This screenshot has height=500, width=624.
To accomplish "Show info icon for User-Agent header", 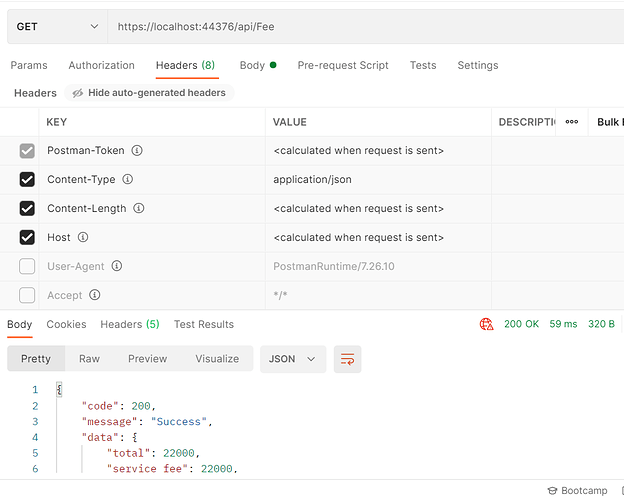I will [117, 266].
